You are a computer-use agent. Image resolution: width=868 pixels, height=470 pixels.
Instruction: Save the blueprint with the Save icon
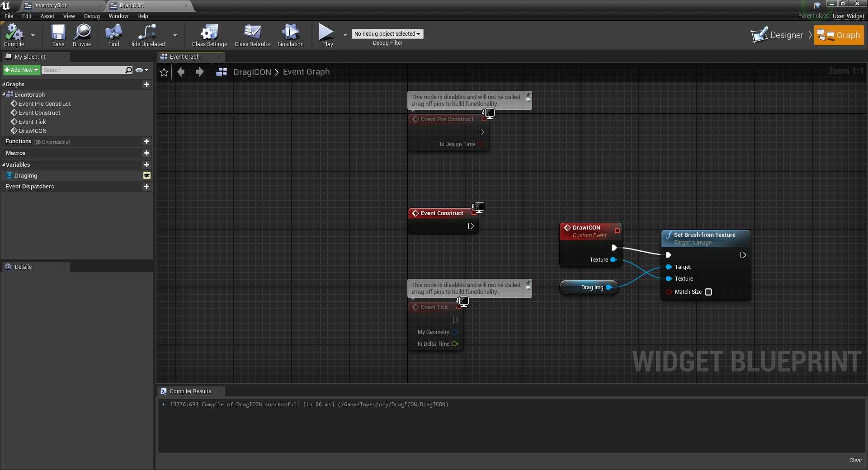58,35
